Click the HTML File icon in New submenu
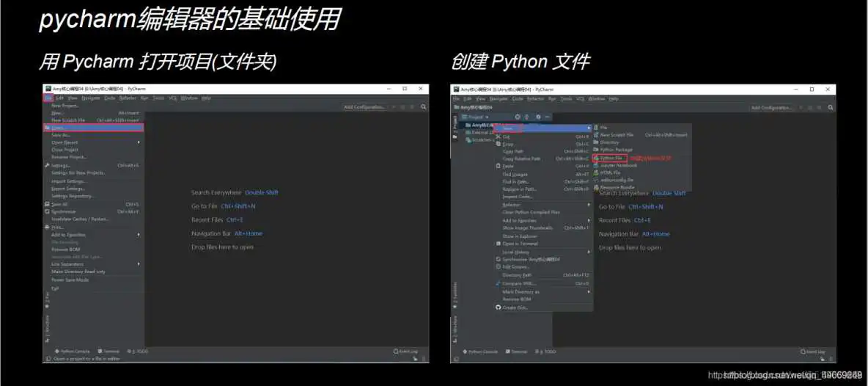 point(596,172)
